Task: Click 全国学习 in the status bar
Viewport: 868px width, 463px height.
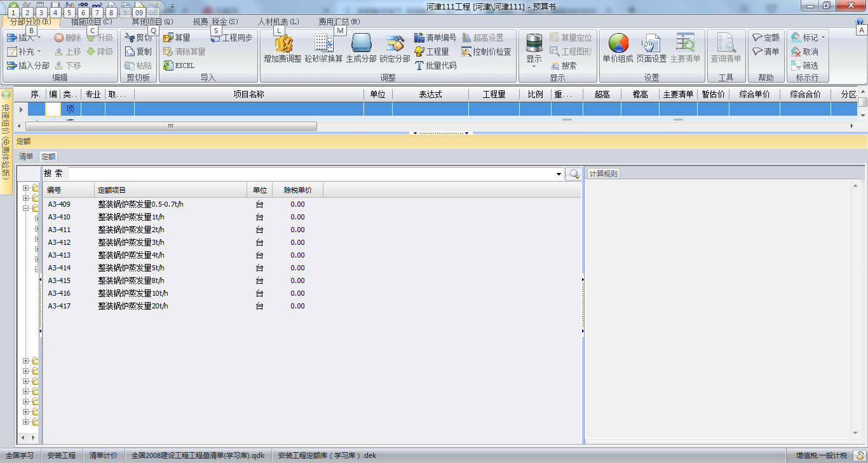Action: coord(20,455)
